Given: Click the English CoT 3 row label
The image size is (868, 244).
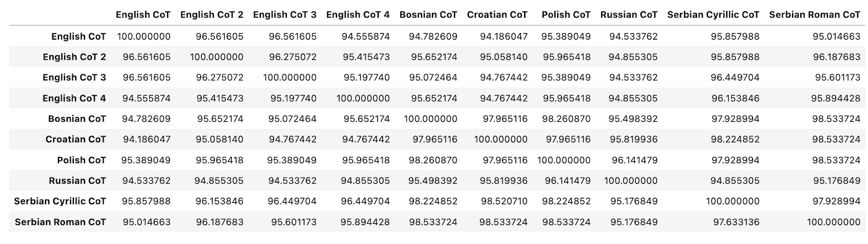Looking at the screenshot, I should click(74, 77).
